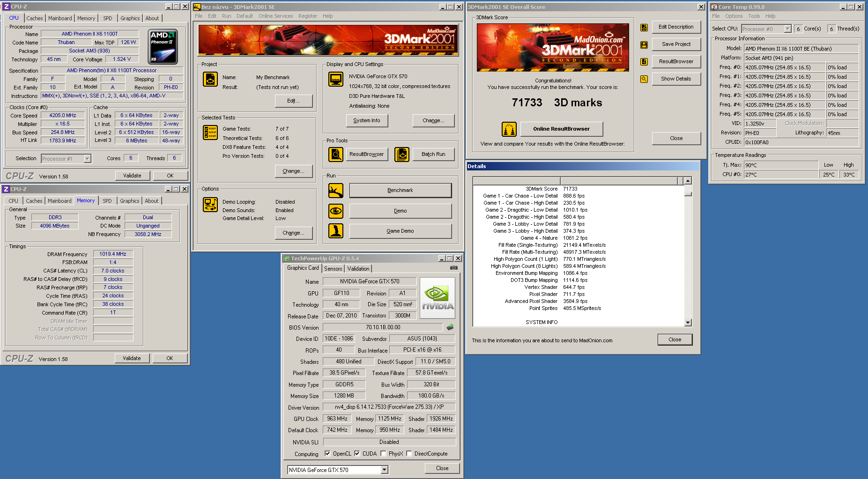Image resolution: width=868 pixels, height=479 pixels.
Task: Click OK in the memory CPU-Z window
Action: point(170,358)
